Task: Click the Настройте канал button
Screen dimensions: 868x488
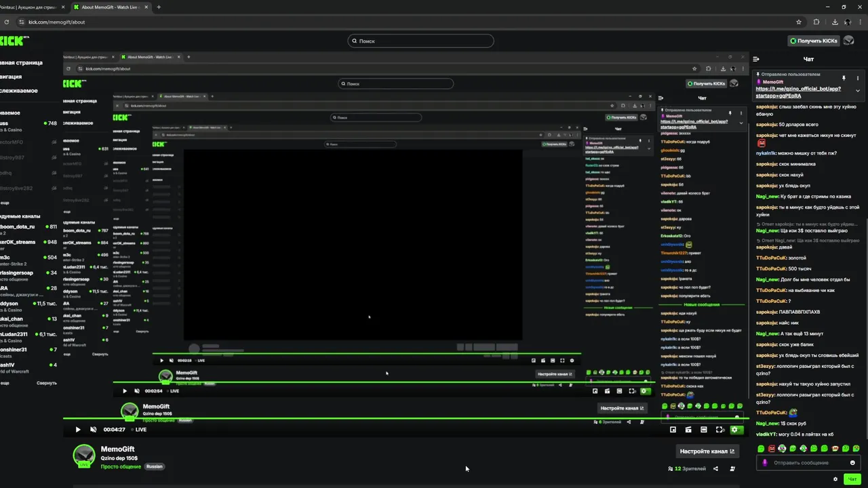Action: pyautogui.click(x=707, y=451)
